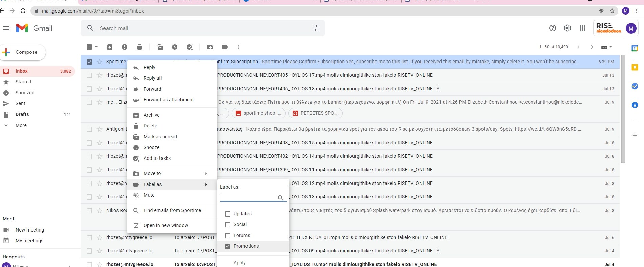The width and height of the screenshot is (644, 267).
Task: Click the Snooze clock icon in toolbar
Action: [175, 47]
